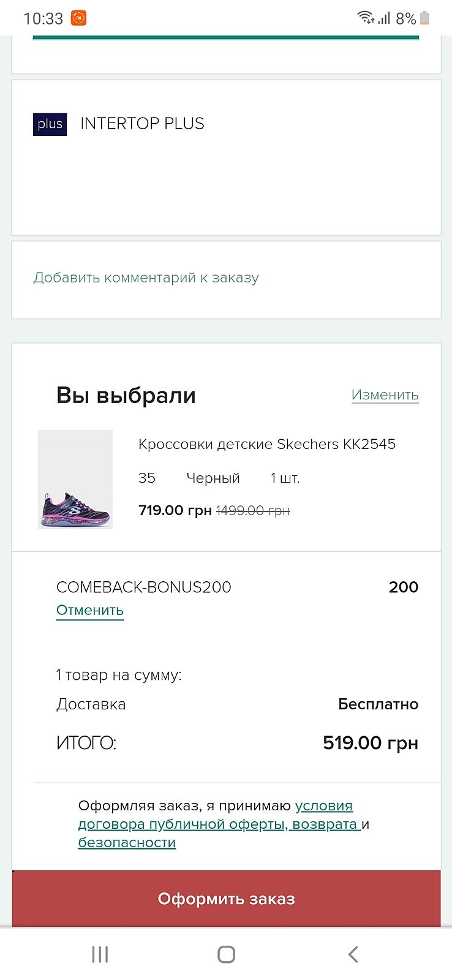Screen dimensions: 452x980
Task: Select the INTERTOP PLUS label
Action: pos(142,124)
